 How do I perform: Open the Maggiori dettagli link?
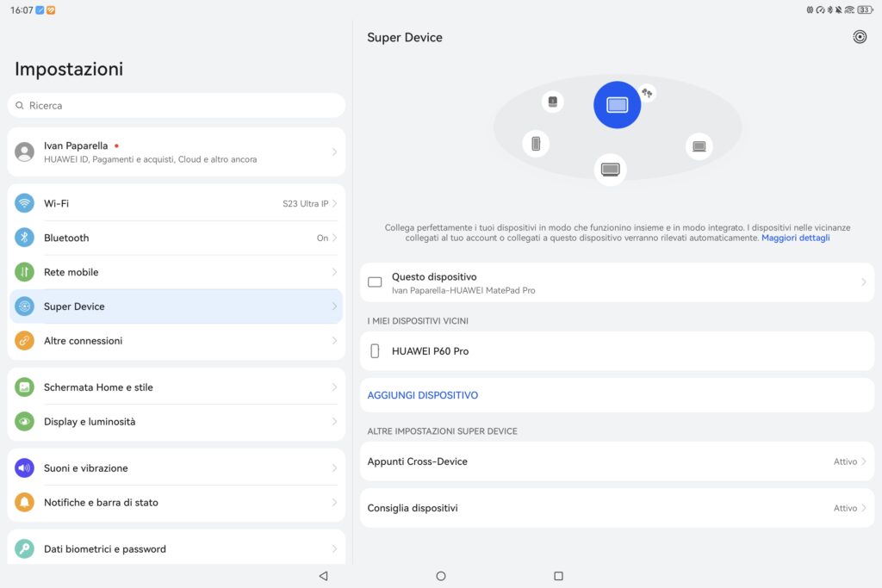[795, 238]
